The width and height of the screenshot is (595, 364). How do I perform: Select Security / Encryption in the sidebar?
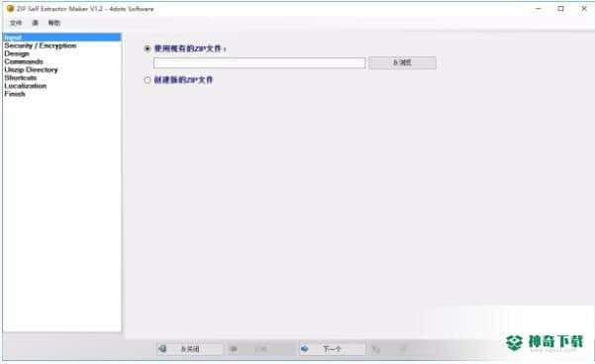coord(41,45)
